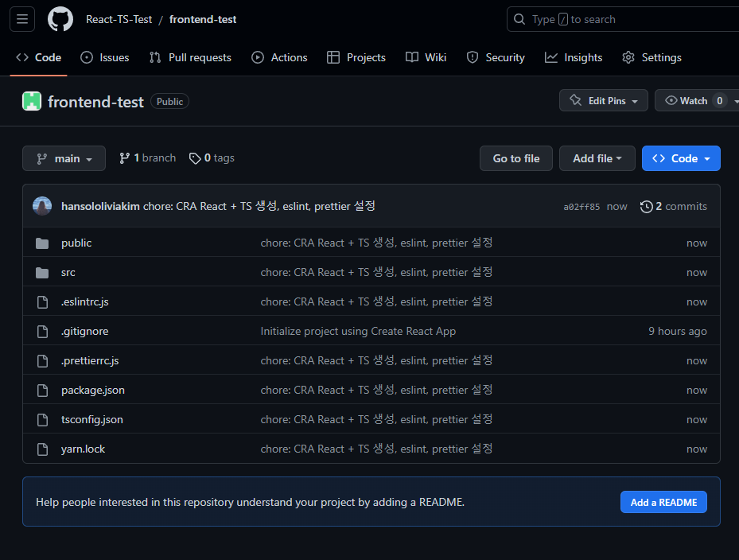The height and width of the screenshot is (560, 739).
Task: Click the Insights graph icon
Action: pyautogui.click(x=551, y=57)
